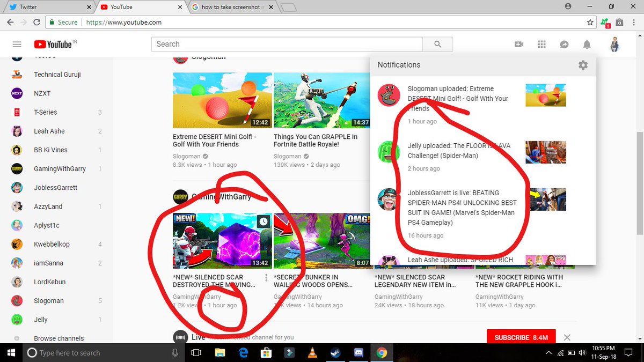This screenshot has width=644, height=362.
Task: Play the Extreme DESERT Mini Golf thumbnail 12:42
Action: point(221,101)
